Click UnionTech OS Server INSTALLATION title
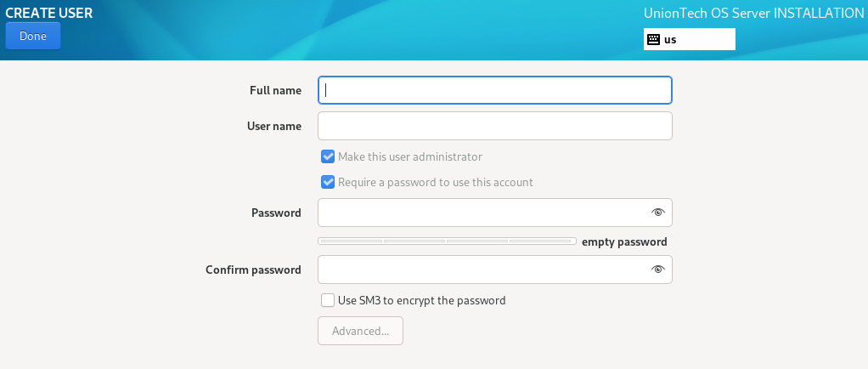This screenshot has width=868, height=369. click(x=753, y=14)
